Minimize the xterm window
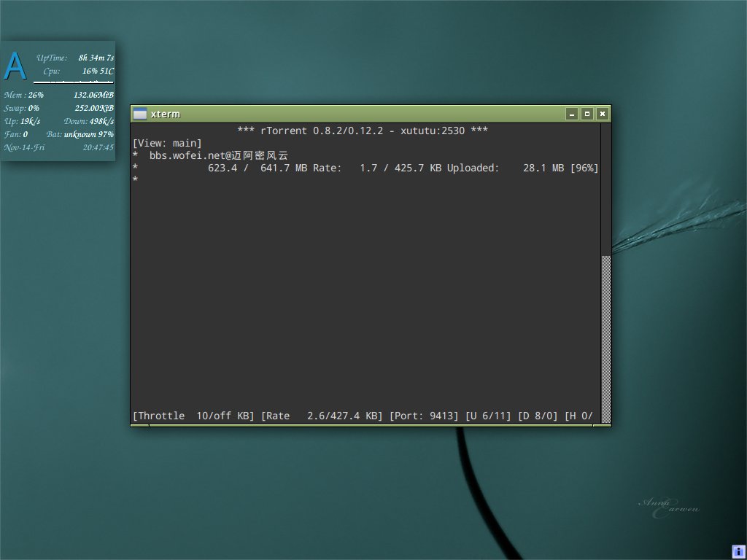Viewport: 747px width, 560px height. [x=572, y=114]
